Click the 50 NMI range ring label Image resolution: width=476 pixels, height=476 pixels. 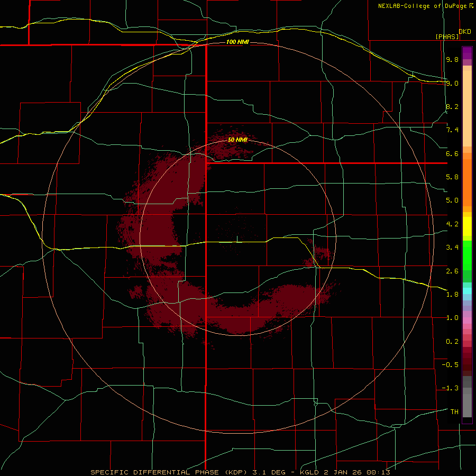pyautogui.click(x=237, y=140)
